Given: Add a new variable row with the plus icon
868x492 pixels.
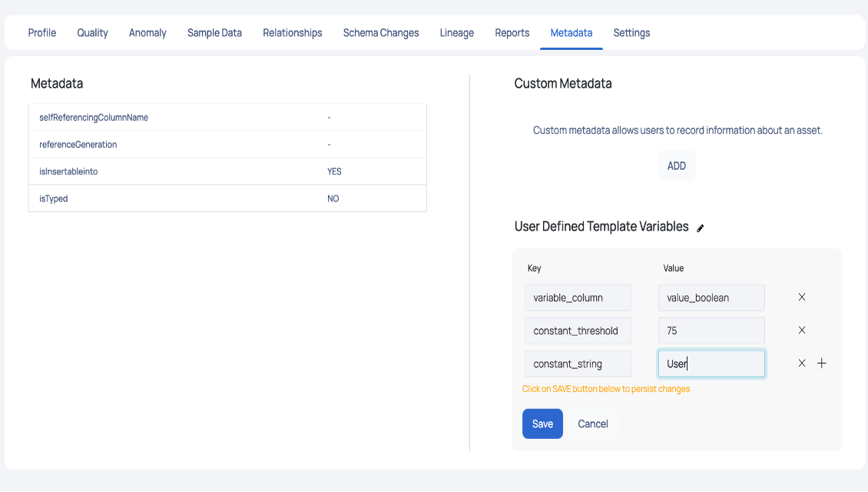Looking at the screenshot, I should coord(821,363).
